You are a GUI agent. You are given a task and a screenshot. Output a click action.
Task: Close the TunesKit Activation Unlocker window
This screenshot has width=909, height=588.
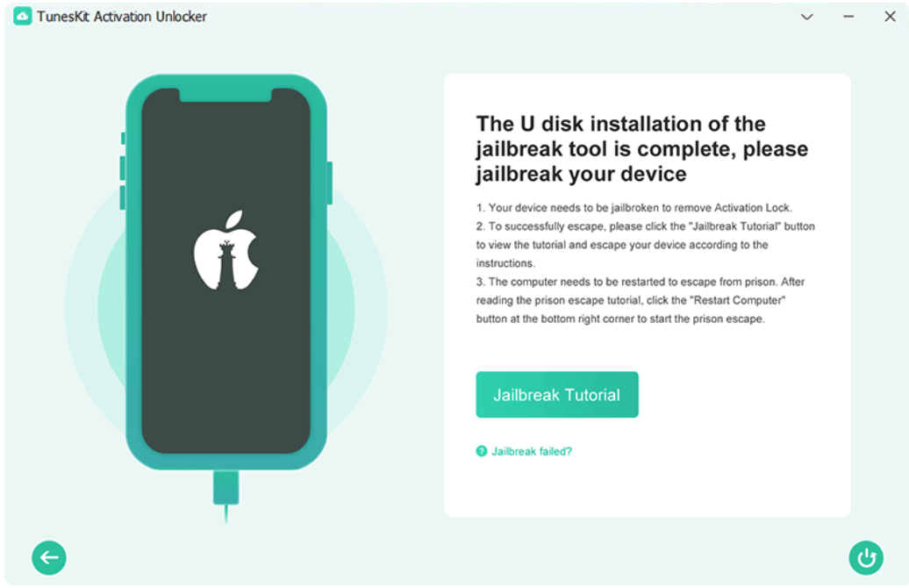[890, 17]
